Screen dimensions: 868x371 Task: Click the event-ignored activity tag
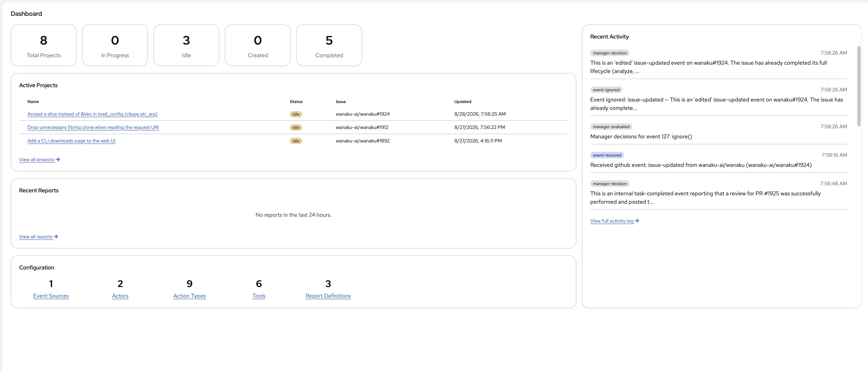tap(606, 90)
